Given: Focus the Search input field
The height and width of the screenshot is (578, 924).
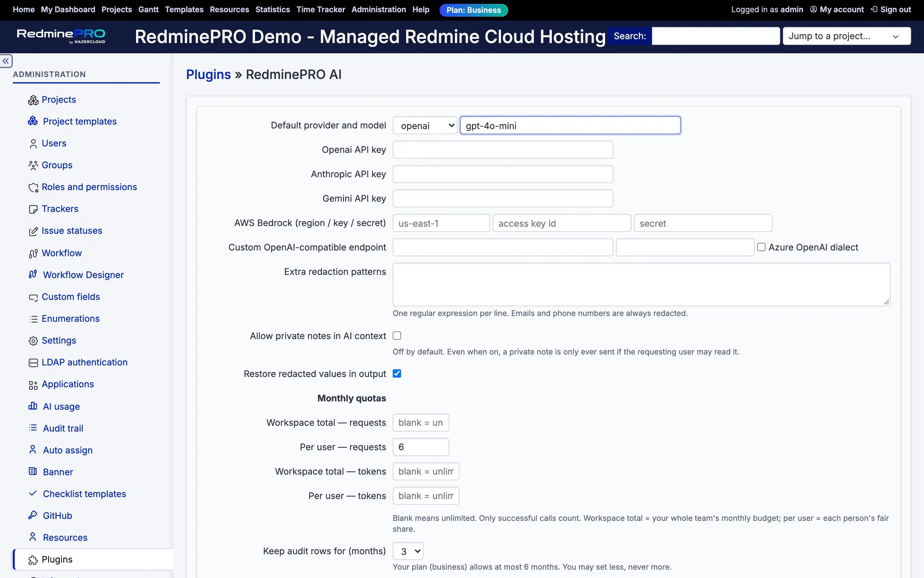Looking at the screenshot, I should (x=715, y=36).
